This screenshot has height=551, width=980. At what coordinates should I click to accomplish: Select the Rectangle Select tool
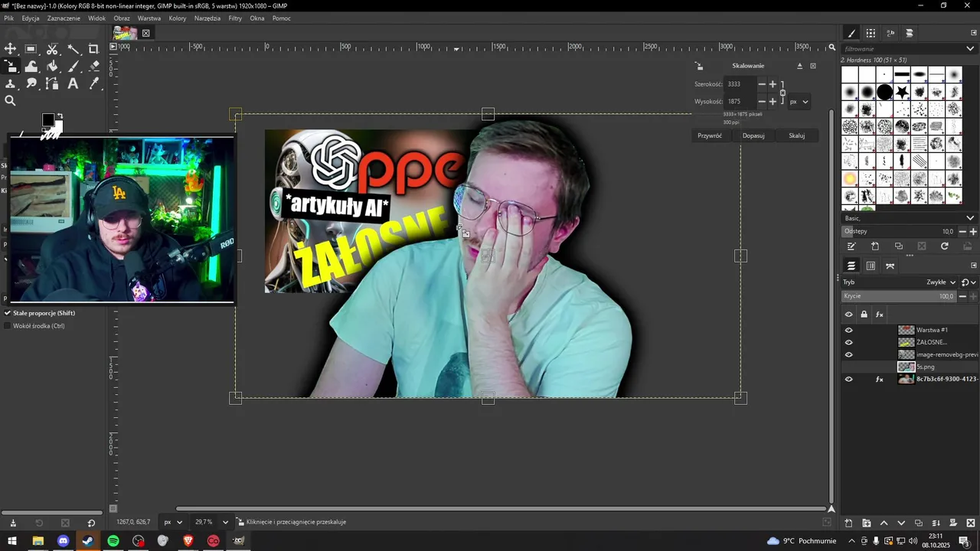(x=31, y=49)
